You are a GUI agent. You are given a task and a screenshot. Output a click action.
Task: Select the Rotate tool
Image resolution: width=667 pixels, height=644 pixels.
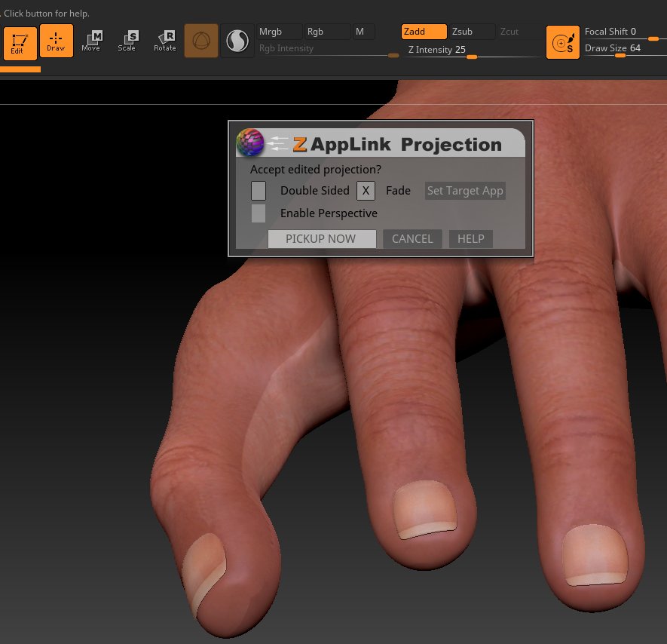(165, 41)
